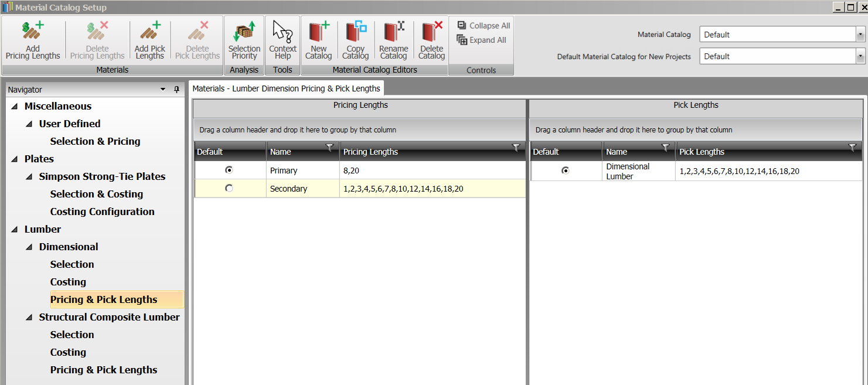
Task: Filter Pick Lengths table Name column
Action: pyautogui.click(x=665, y=148)
